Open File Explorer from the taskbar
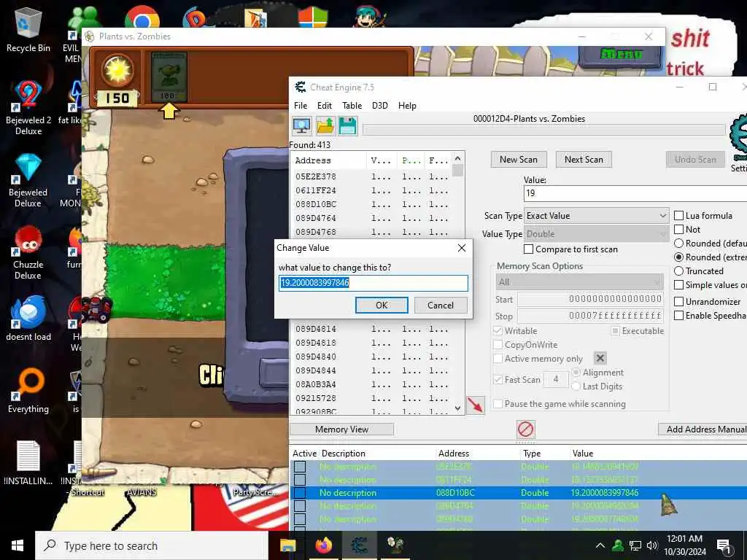This screenshot has height=560, width=747. tap(287, 545)
